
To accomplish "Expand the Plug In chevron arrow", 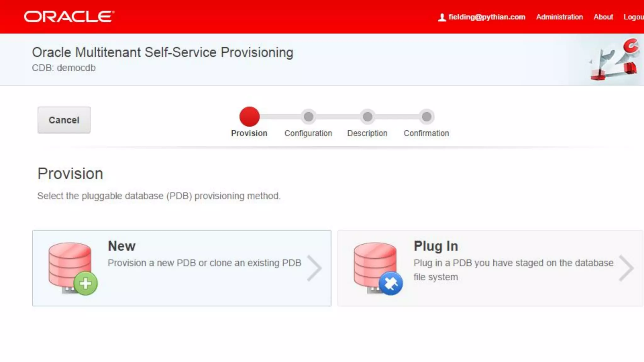I will click(626, 268).
